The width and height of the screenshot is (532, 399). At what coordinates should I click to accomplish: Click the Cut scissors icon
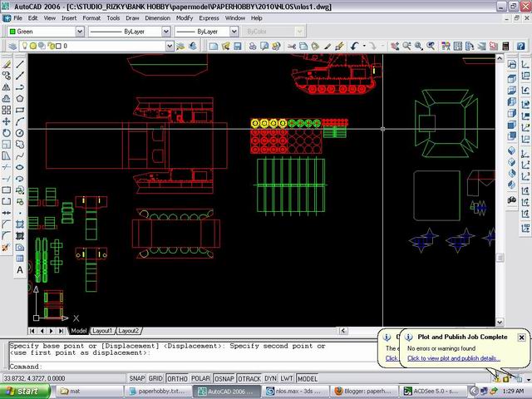tap(292, 47)
